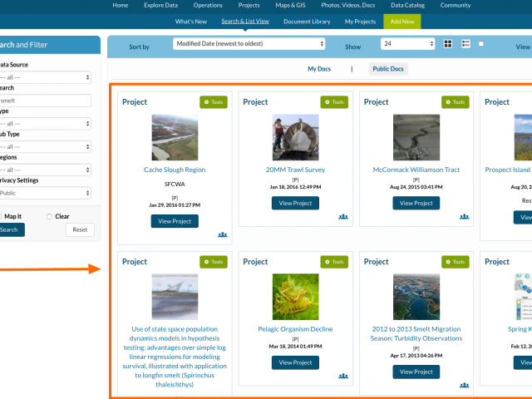
Task: Tick the checkbox beside view icons in sort bar
Action: [x=481, y=44]
